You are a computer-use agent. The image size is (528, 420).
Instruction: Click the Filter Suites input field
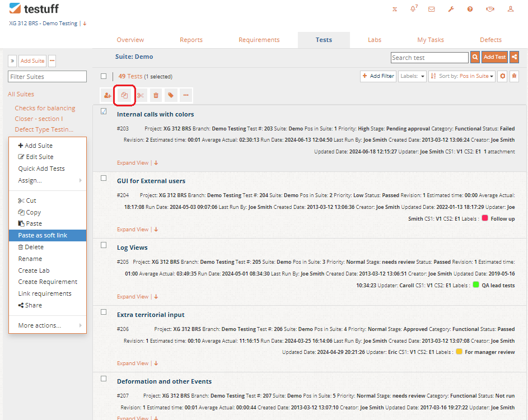pyautogui.click(x=47, y=77)
